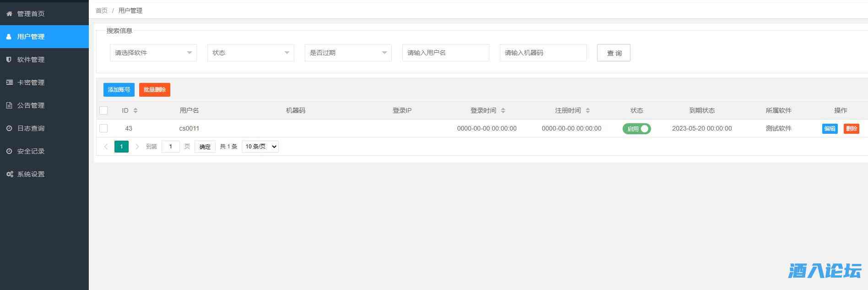Click the 编辑 button for cs0011
Image resolution: width=868 pixels, height=290 pixels.
830,129
